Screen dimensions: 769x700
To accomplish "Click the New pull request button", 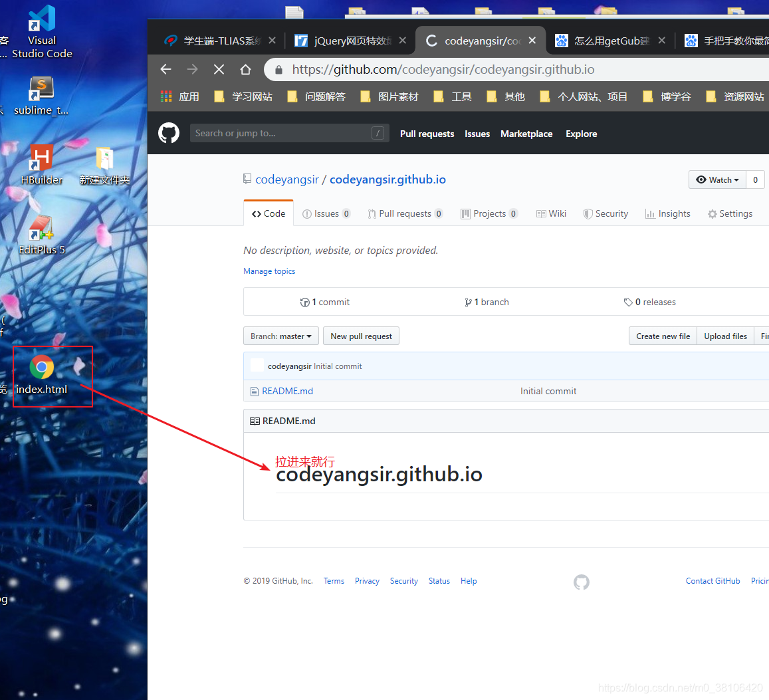I will [361, 336].
